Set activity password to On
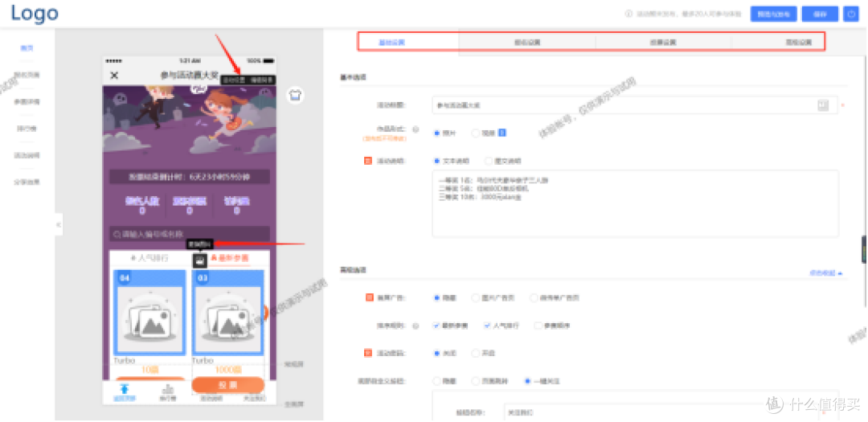Viewport: 868px width, 422px height. [x=475, y=353]
